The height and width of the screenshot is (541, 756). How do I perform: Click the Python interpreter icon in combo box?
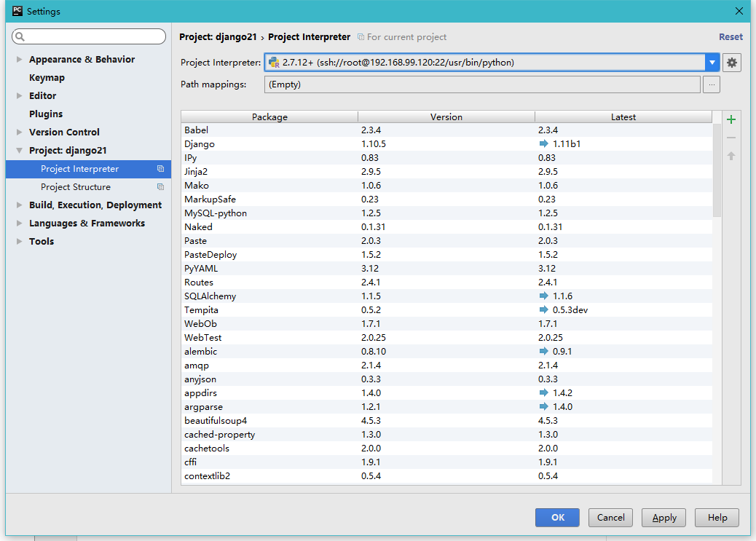[x=274, y=62]
